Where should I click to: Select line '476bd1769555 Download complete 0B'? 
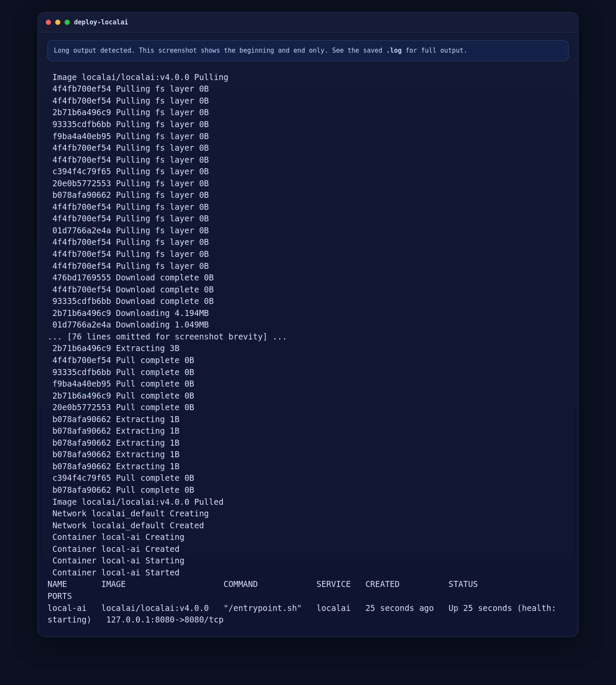click(133, 278)
